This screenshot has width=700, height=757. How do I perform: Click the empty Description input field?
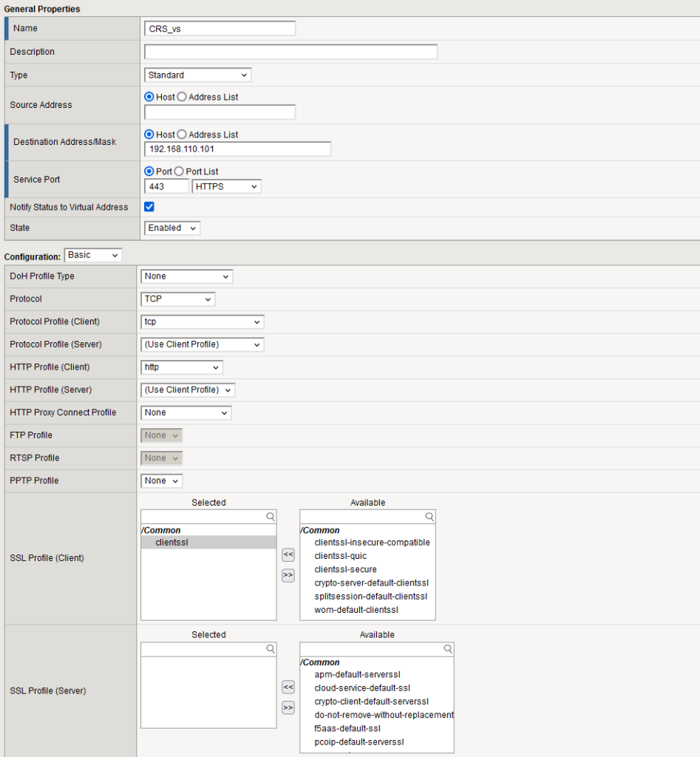(x=290, y=52)
